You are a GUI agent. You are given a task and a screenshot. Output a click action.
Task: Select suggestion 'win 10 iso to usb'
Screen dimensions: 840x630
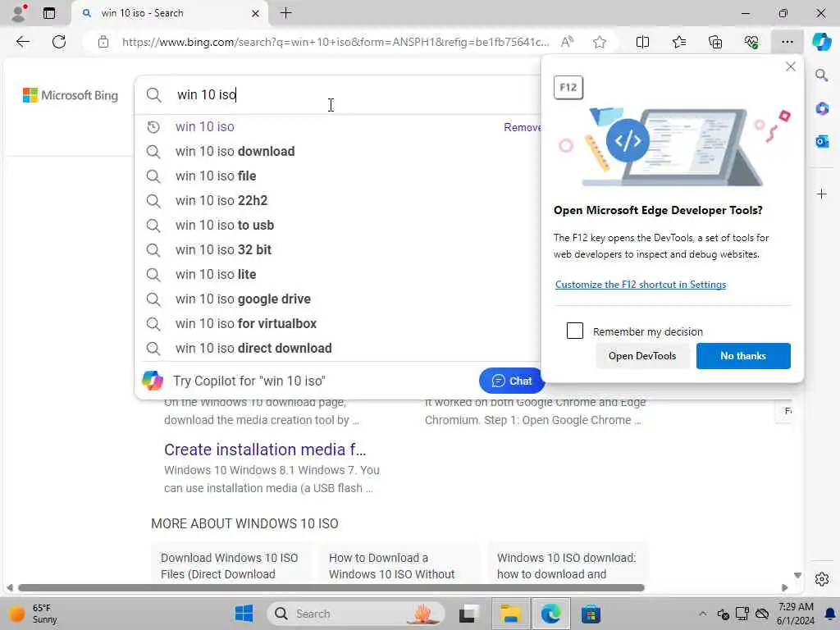(337, 226)
